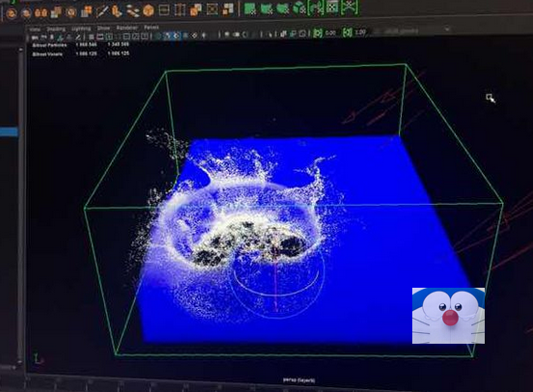This screenshot has width=533, height=392.
Task: Click the Doraemon picture thumbnail
Action: [449, 316]
